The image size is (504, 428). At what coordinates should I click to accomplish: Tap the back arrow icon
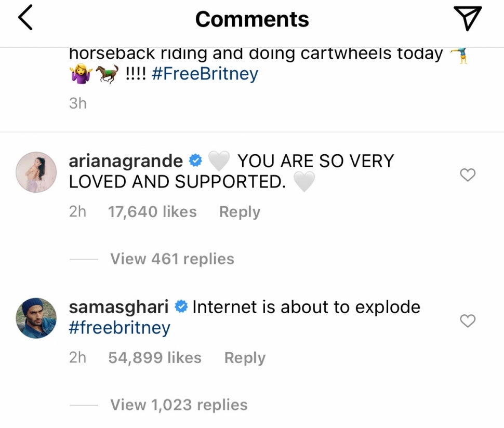(25, 19)
